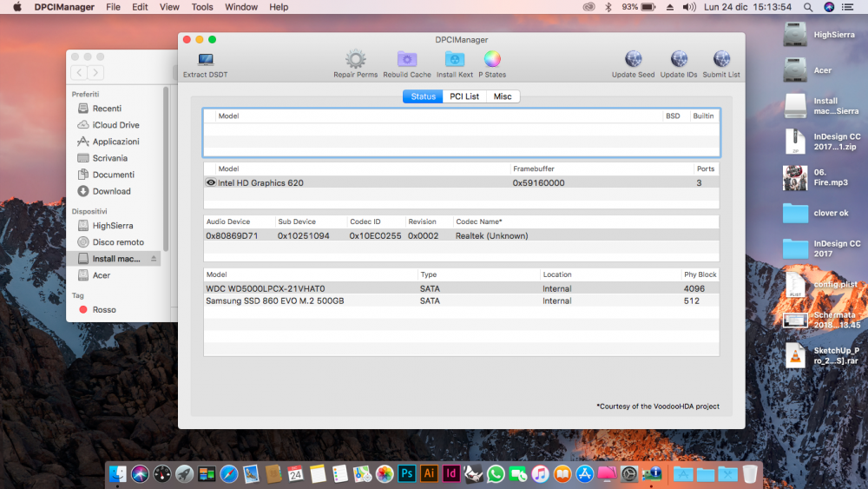This screenshot has width=868, height=489.
Task: Switch to the Misc tab
Action: coord(502,96)
